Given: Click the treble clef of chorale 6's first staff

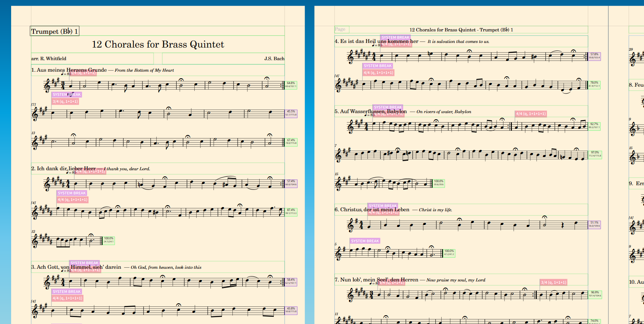Looking at the screenshot, I should click(x=350, y=225).
